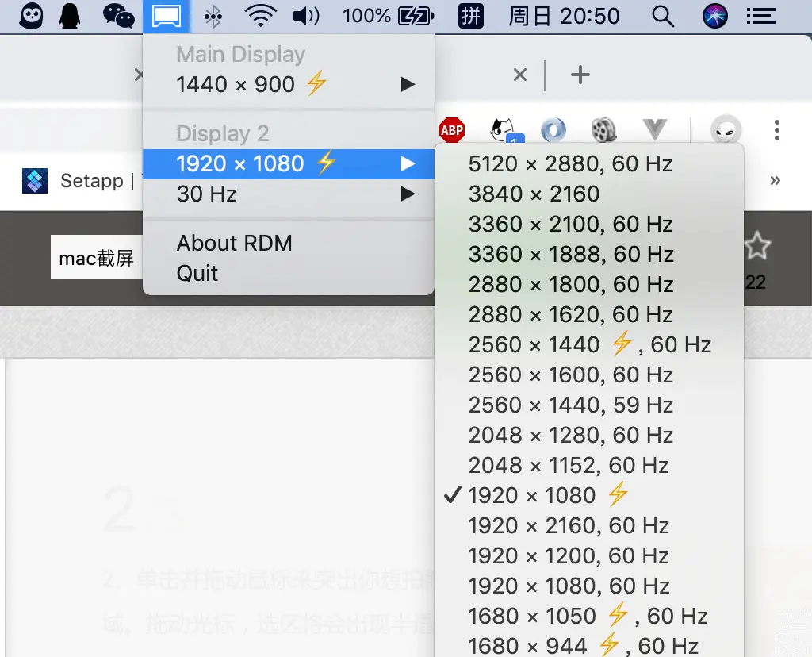Close the current browser tab

pyautogui.click(x=520, y=75)
